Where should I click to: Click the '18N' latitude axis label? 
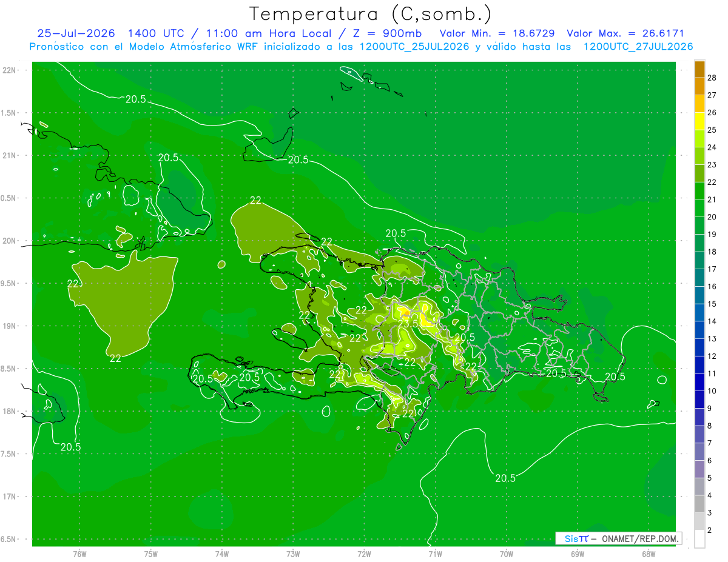[9, 412]
